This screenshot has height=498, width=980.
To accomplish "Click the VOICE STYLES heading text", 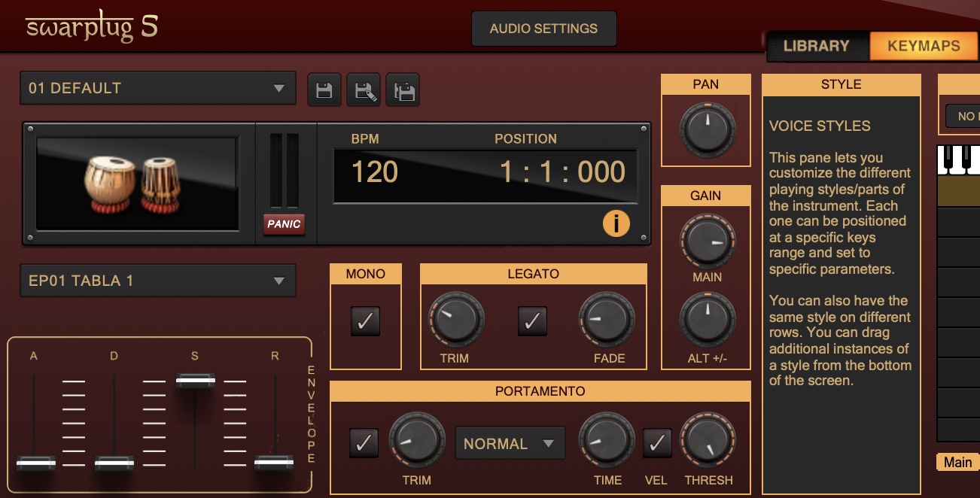I will (x=820, y=126).
